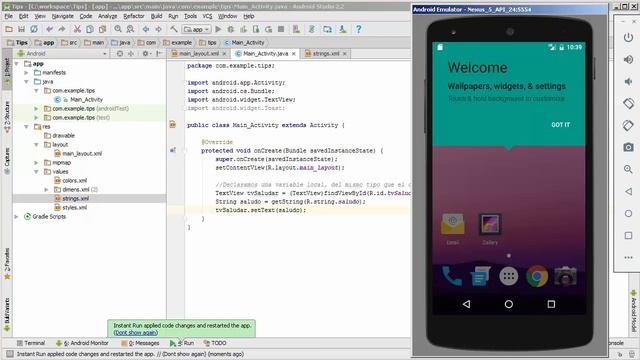Screen dimensions: 640x360
Task: Click the Make Project hammer icon
Action: [x=173, y=29]
